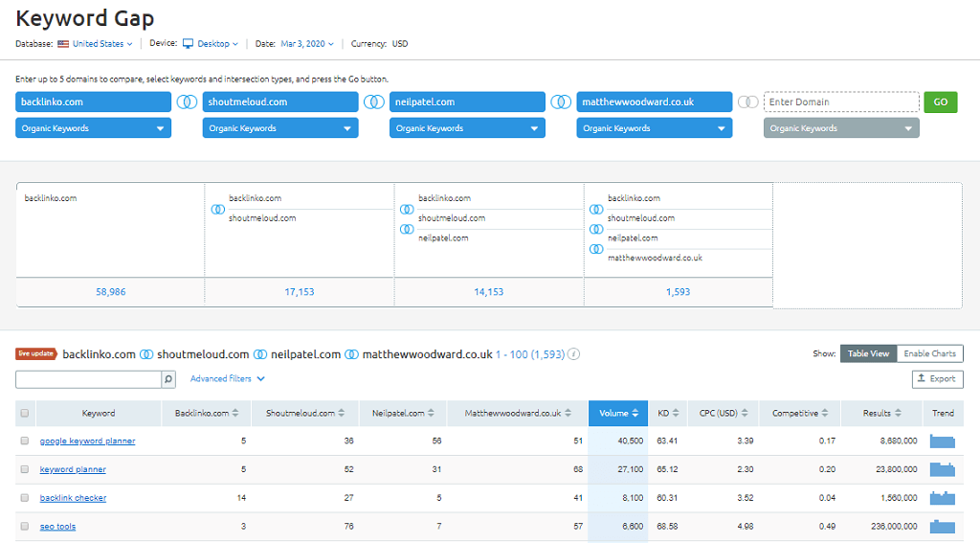Open Organic Keywords dropdown under neilpatel.com
Image resolution: width=980 pixels, height=543 pixels.
[x=467, y=128]
